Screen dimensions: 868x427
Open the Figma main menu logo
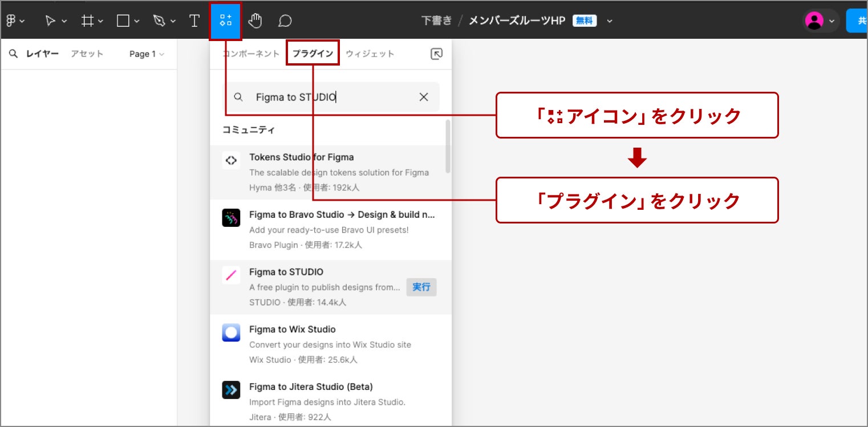pos(12,21)
